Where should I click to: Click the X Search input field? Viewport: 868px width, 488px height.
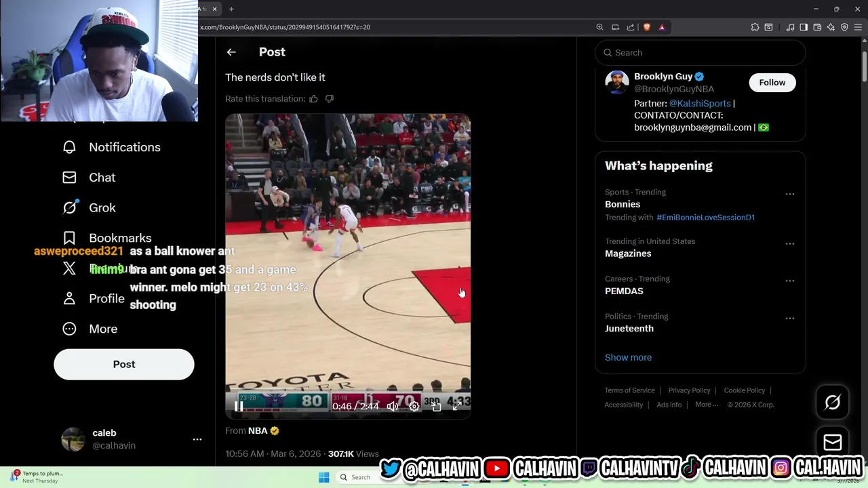click(x=701, y=53)
